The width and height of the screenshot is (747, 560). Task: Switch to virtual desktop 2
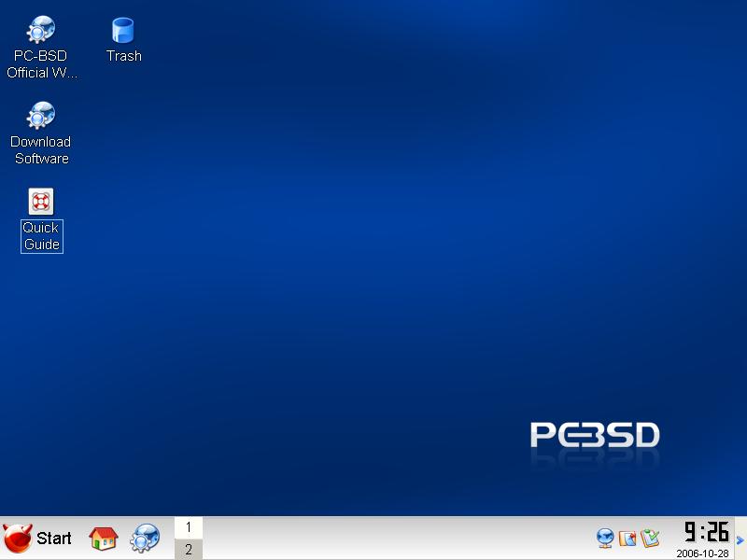click(x=188, y=550)
